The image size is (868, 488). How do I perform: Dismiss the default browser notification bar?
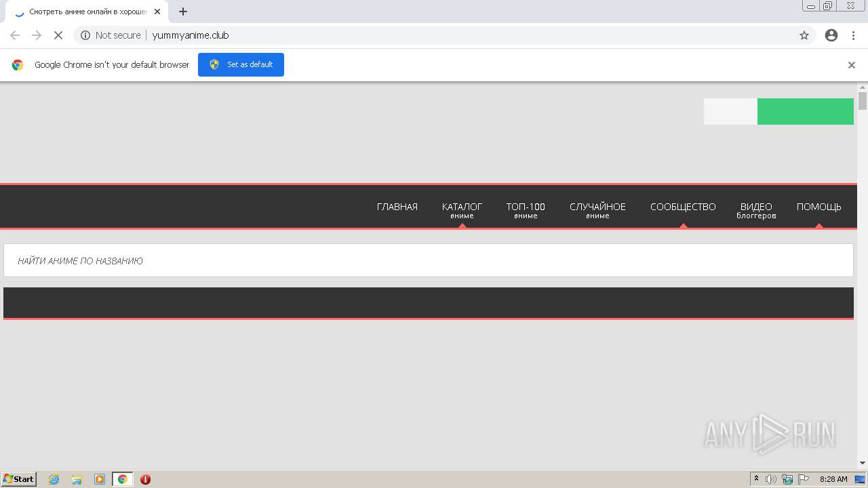[x=852, y=65]
